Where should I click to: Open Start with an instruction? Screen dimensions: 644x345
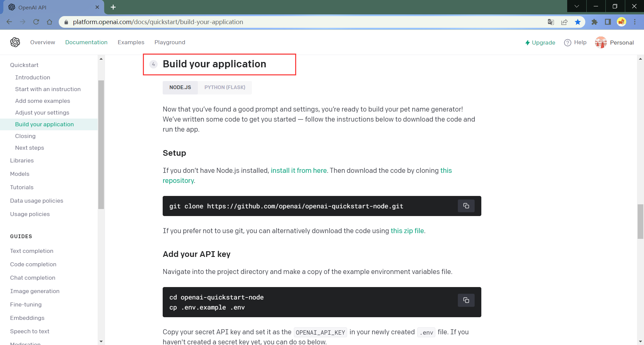click(48, 89)
